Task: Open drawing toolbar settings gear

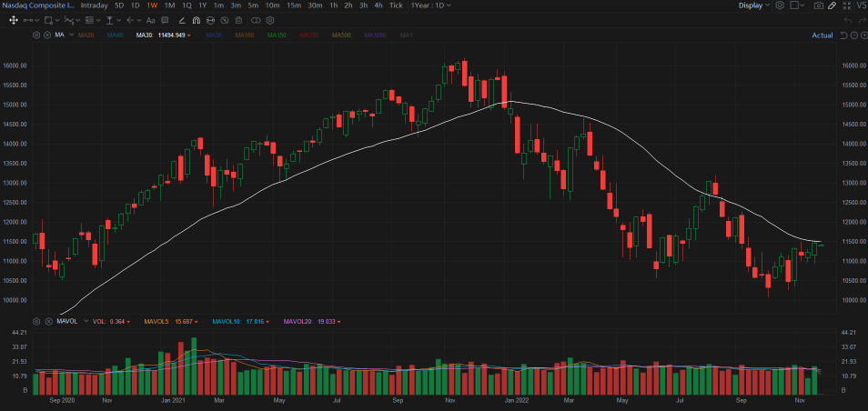Action: pyautogui.click(x=270, y=21)
